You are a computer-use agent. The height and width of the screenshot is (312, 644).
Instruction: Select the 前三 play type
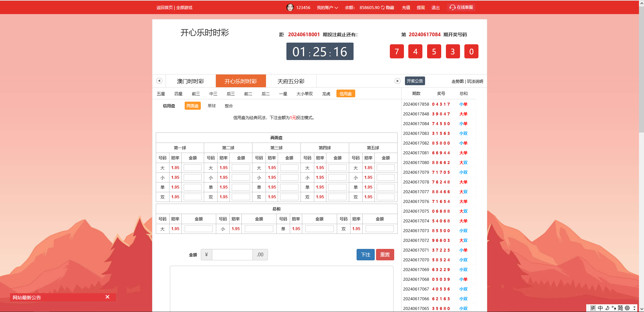tap(196, 94)
